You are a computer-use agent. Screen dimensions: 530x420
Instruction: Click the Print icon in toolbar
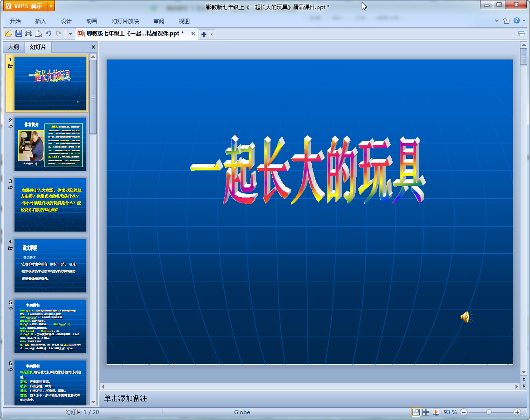point(29,34)
